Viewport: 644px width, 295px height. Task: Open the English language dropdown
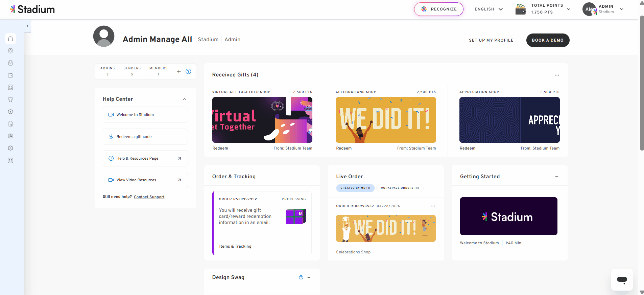click(x=488, y=9)
